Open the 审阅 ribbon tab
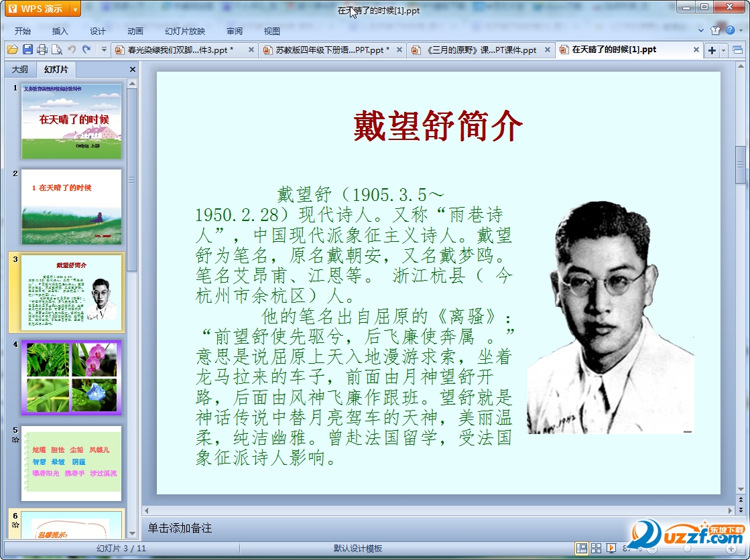Viewport: 750px width, 560px height. (x=235, y=31)
